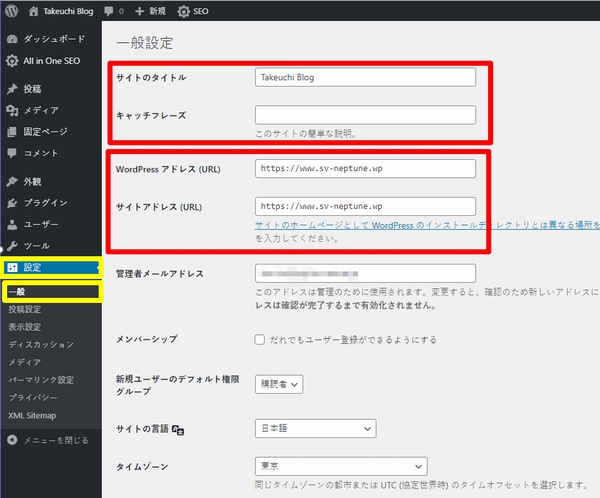The height and width of the screenshot is (498, 600).
Task: Open the SEO gear in admin bar
Action: click(184, 11)
